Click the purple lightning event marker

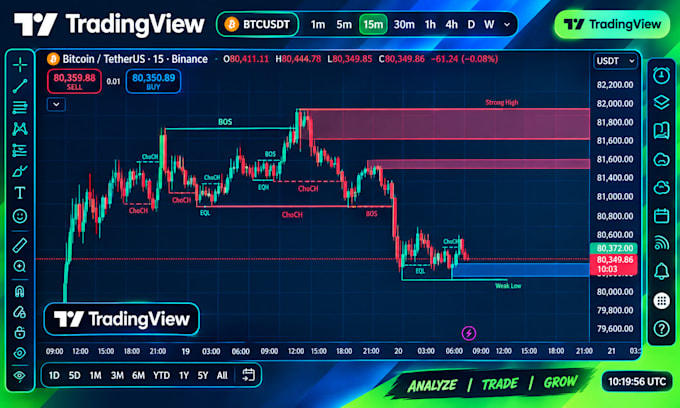point(468,333)
